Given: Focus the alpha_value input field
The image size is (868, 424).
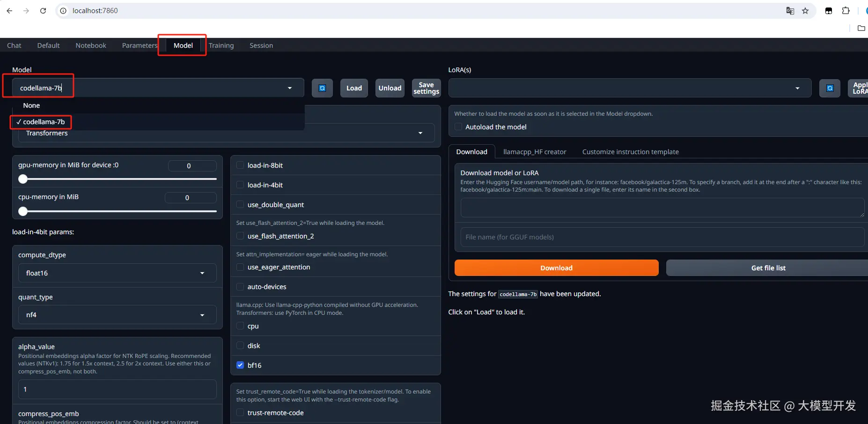Looking at the screenshot, I should (117, 389).
